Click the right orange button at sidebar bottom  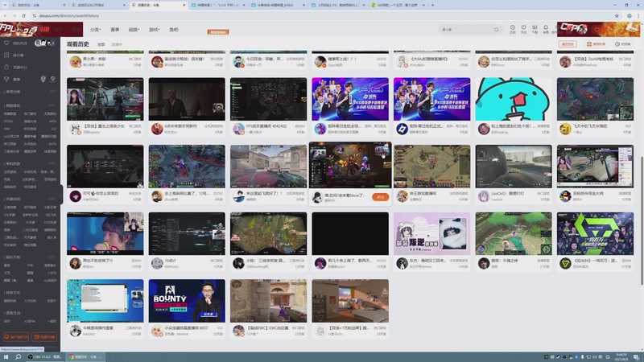[44, 336]
